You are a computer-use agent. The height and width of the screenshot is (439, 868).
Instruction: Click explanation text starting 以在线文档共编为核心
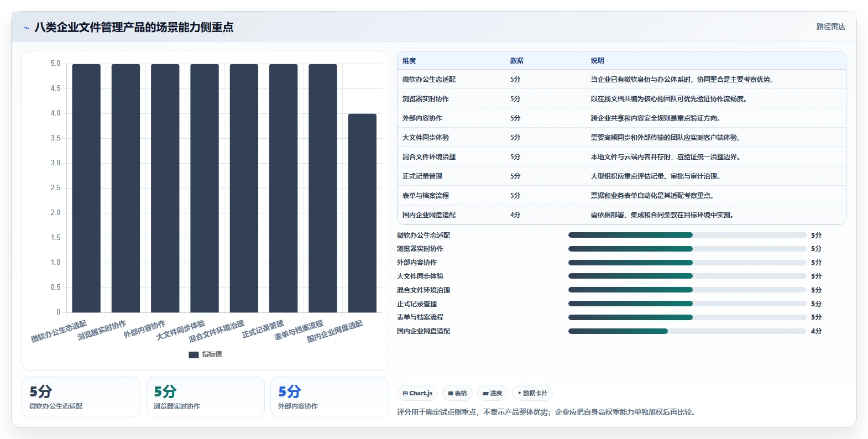[x=670, y=99]
